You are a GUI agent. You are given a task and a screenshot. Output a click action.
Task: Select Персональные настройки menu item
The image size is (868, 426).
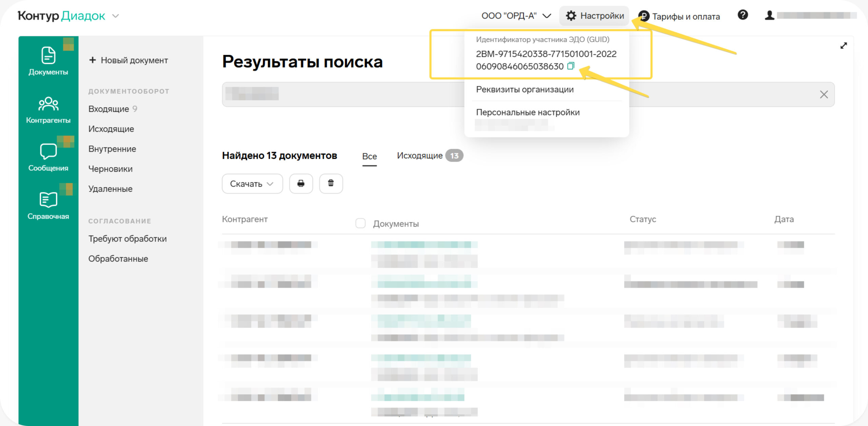pos(528,112)
